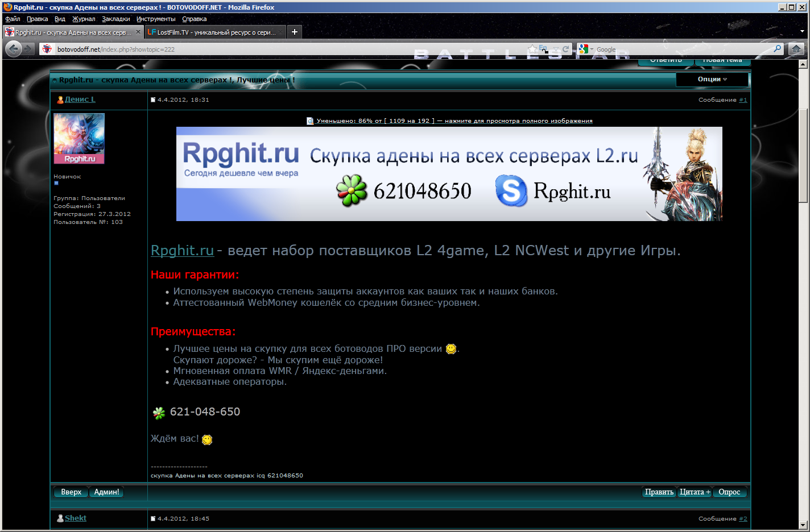This screenshot has width=810, height=532.
Task: Click the ICQ flower icon next to 621-048-650
Action: pos(159,413)
